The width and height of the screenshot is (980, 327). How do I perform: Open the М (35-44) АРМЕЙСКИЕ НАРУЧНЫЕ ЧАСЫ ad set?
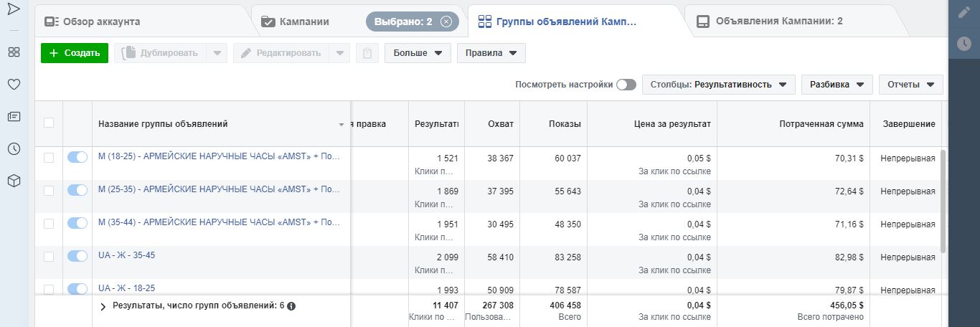pyautogui.click(x=219, y=222)
